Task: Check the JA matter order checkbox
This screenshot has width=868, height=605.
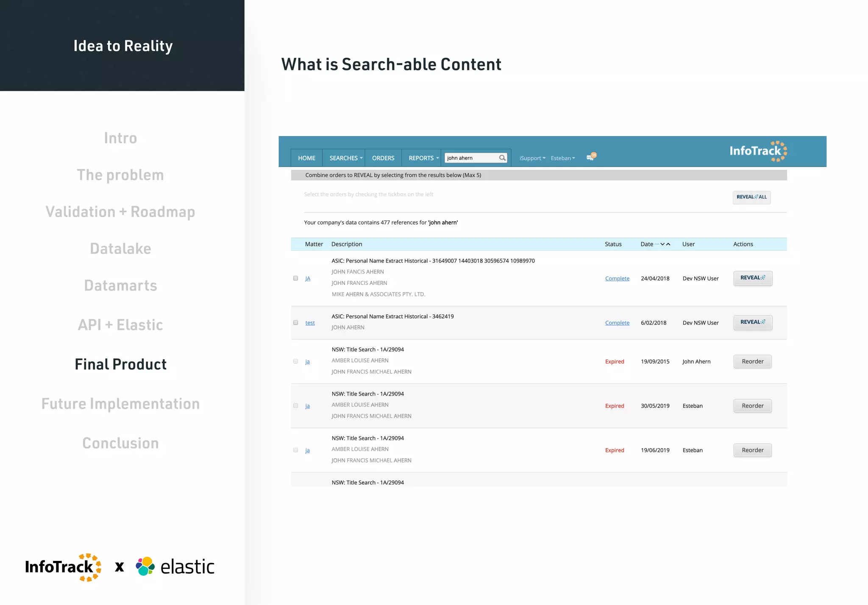Action: point(296,279)
